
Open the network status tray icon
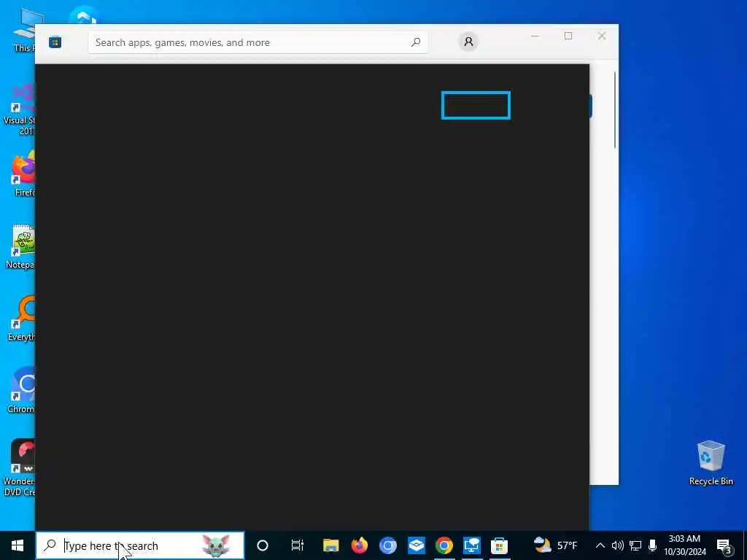point(635,545)
